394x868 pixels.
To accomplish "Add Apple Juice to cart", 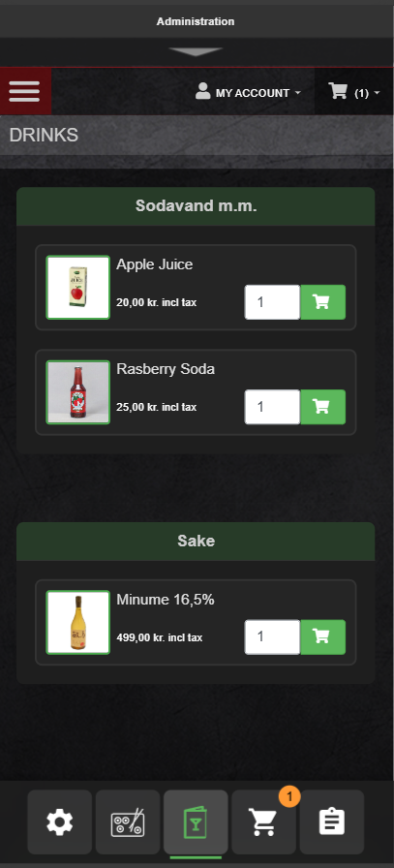I will [322, 302].
